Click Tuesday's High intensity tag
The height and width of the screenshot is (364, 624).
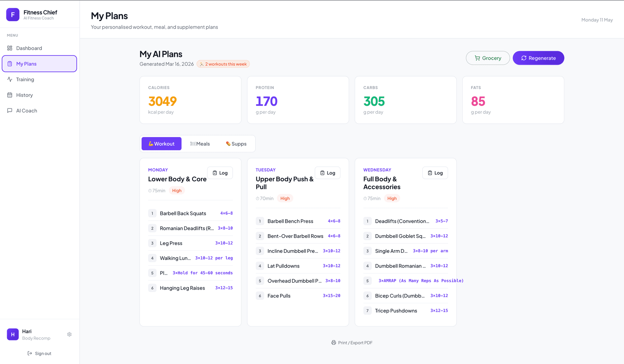point(285,199)
